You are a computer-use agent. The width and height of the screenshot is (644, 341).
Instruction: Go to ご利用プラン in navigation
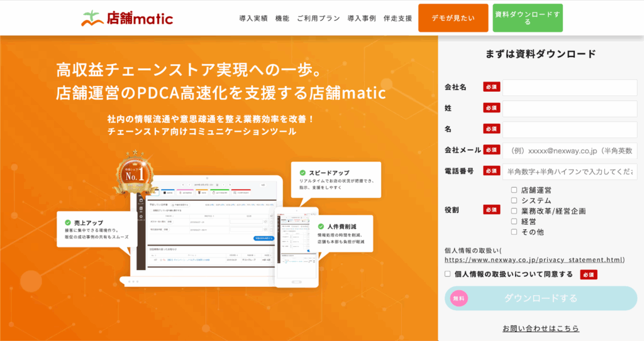tap(318, 18)
